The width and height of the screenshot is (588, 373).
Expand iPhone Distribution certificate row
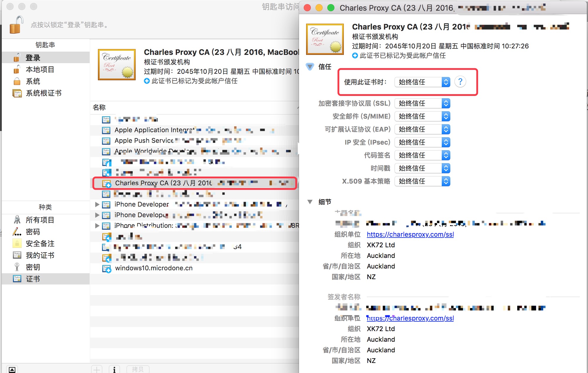[97, 225]
